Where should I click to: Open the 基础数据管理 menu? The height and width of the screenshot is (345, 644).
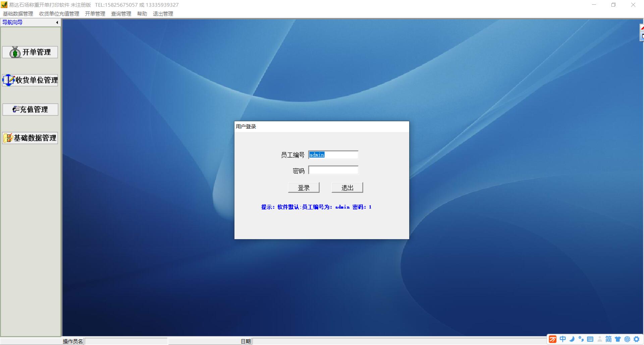pos(18,14)
